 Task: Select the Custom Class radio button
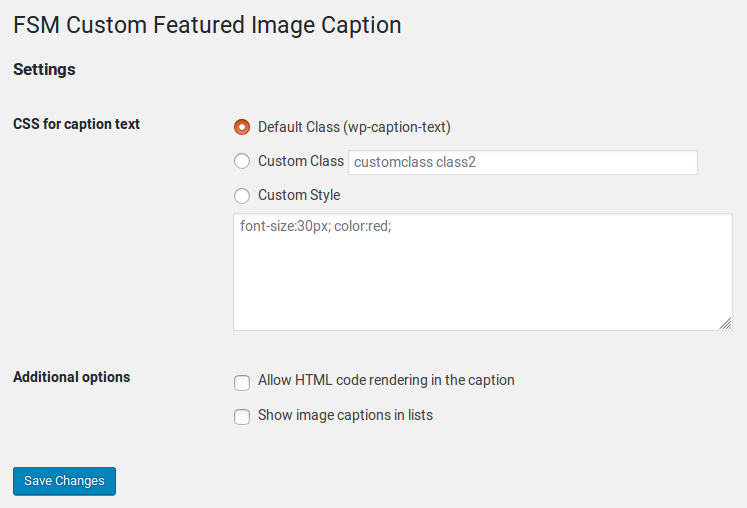[x=242, y=161]
